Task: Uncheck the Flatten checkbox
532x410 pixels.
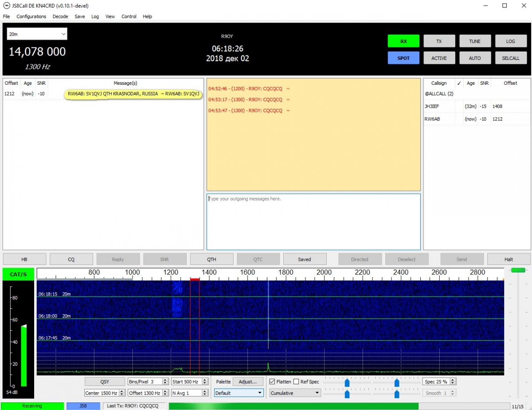Action: pos(272,382)
